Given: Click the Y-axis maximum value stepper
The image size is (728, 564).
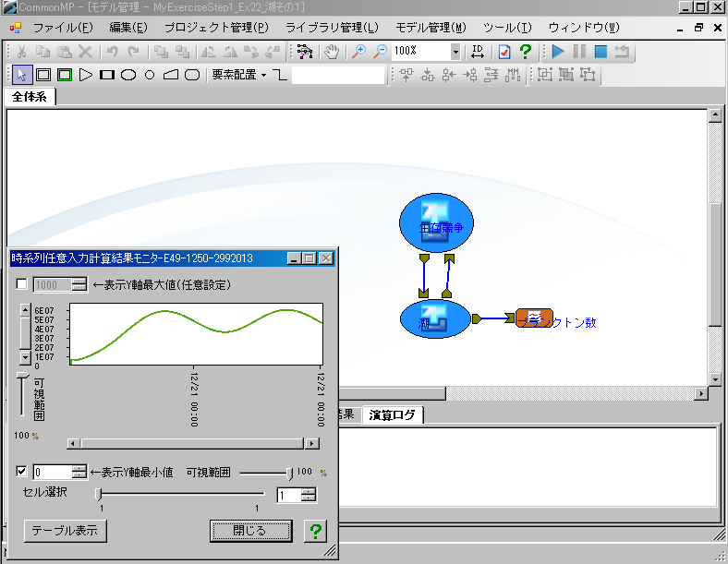Looking at the screenshot, I should point(79,284).
